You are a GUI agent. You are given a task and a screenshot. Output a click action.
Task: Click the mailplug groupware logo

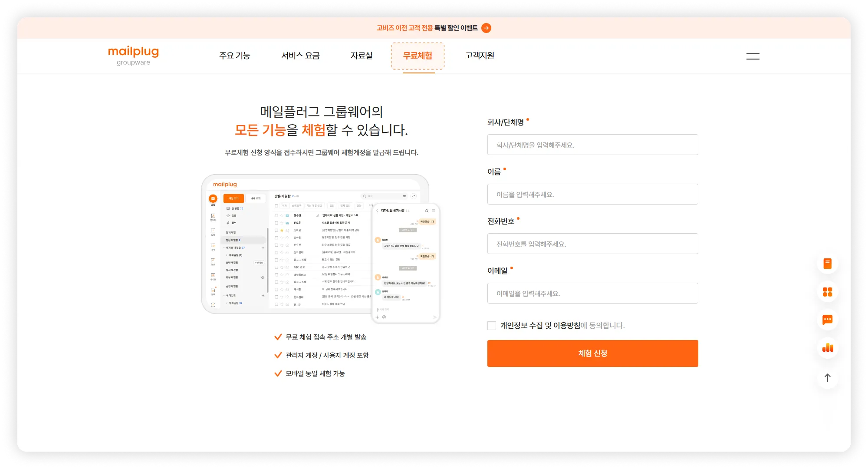tap(133, 56)
